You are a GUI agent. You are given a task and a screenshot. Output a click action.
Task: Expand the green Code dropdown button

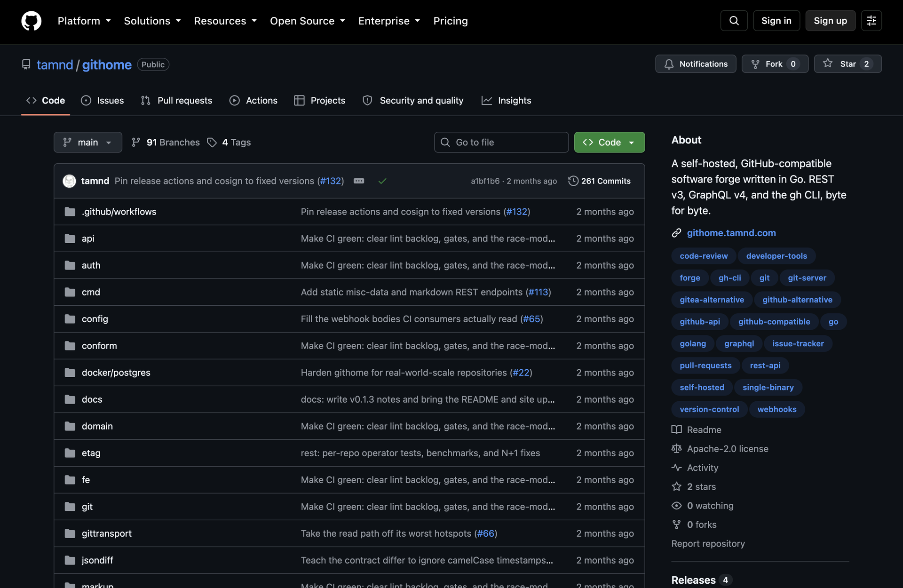point(610,142)
